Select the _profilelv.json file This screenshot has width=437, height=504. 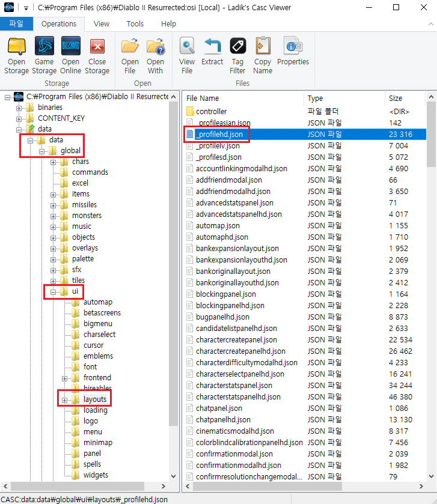click(x=218, y=146)
